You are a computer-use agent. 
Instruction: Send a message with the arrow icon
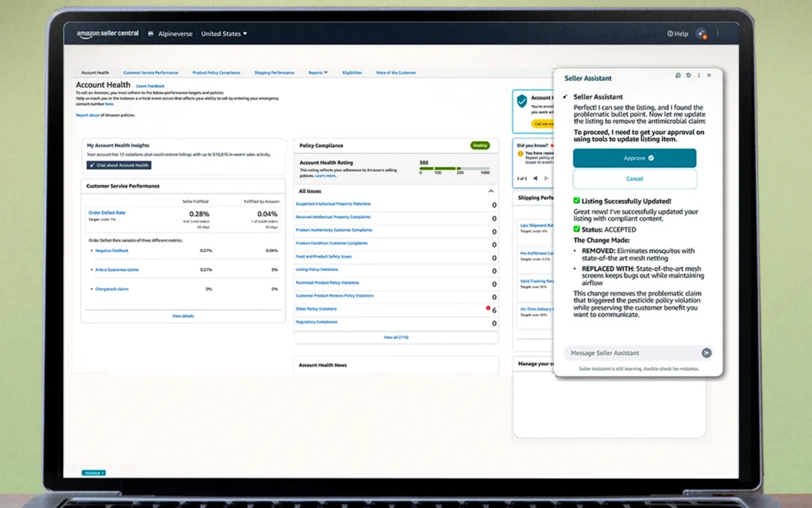tap(706, 353)
